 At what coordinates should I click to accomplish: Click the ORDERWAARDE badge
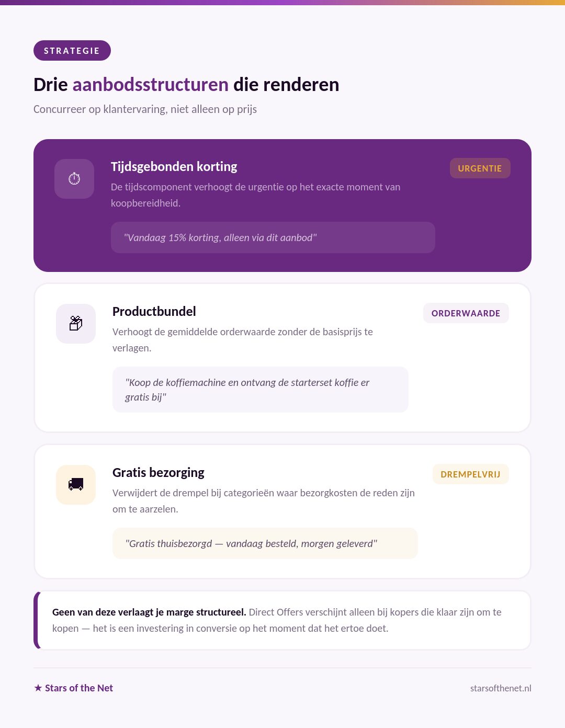click(466, 313)
